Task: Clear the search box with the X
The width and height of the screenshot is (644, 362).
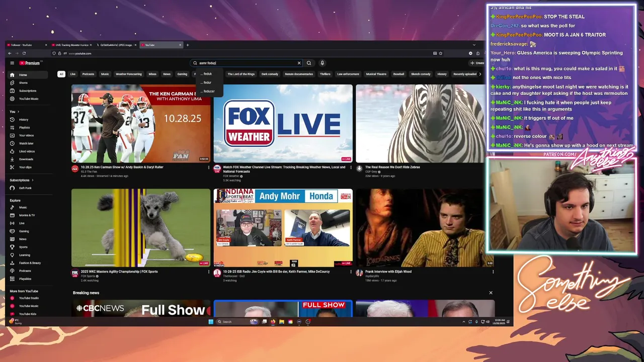Action: [299, 63]
